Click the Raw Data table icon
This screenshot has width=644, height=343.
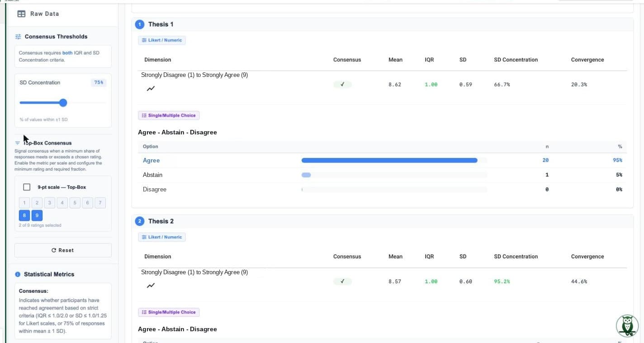tap(21, 14)
